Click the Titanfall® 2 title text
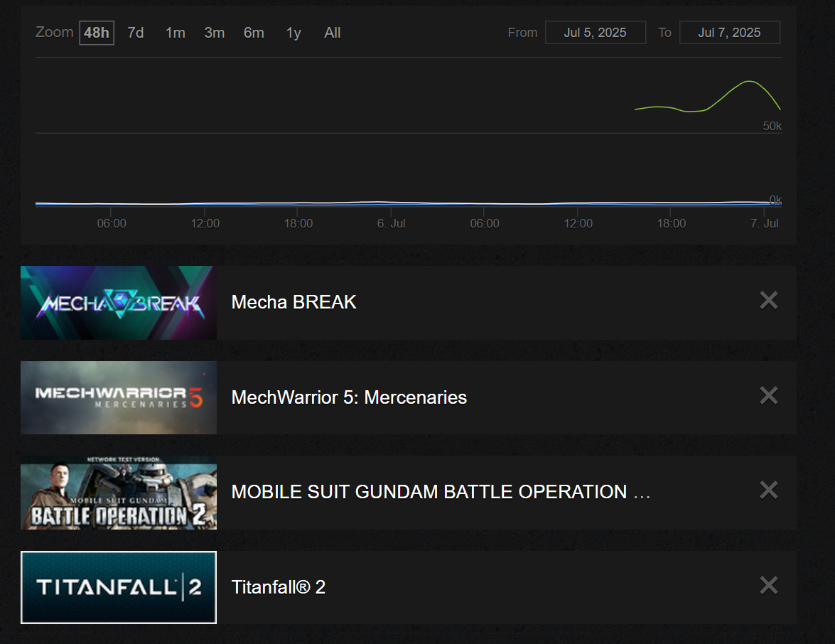Viewport: 835px width, 644px height. point(279,587)
